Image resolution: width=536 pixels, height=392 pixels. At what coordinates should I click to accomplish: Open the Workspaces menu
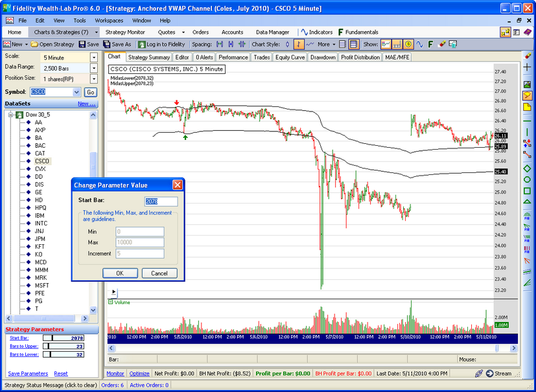click(x=108, y=21)
